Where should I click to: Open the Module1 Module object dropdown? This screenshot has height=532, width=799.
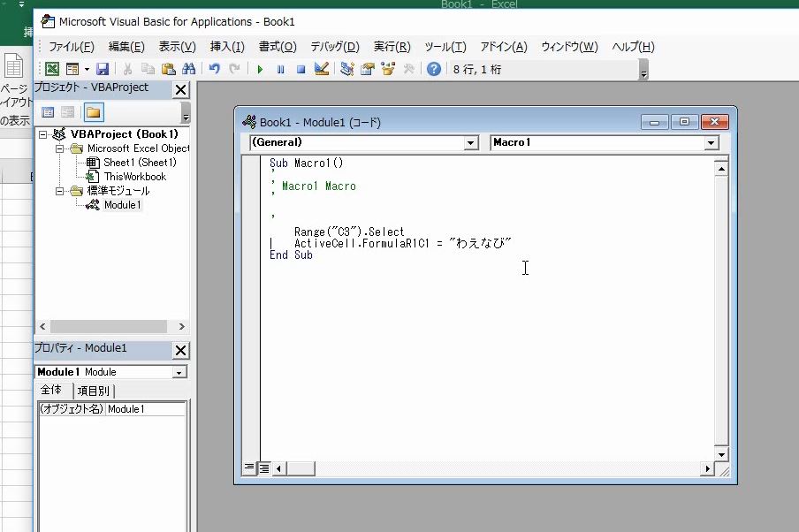(x=179, y=373)
